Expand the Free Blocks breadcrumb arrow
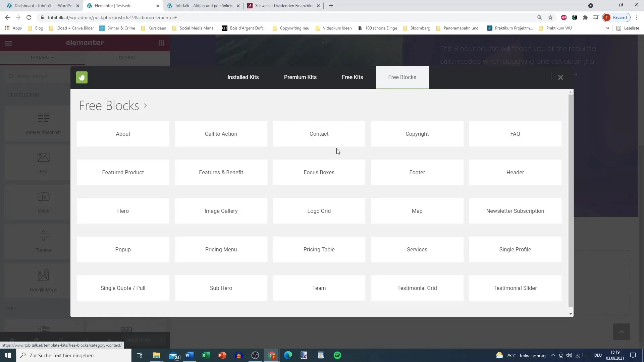 [x=145, y=105]
